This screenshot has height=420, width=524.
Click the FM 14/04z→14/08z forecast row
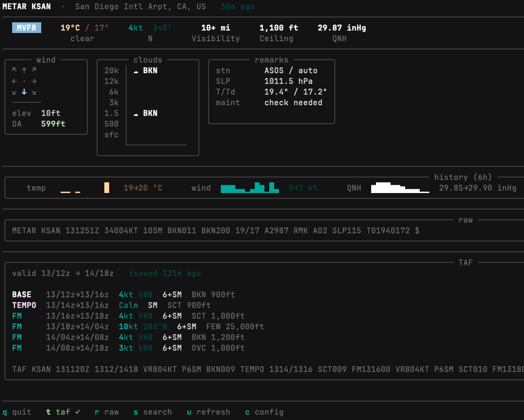coord(128,337)
